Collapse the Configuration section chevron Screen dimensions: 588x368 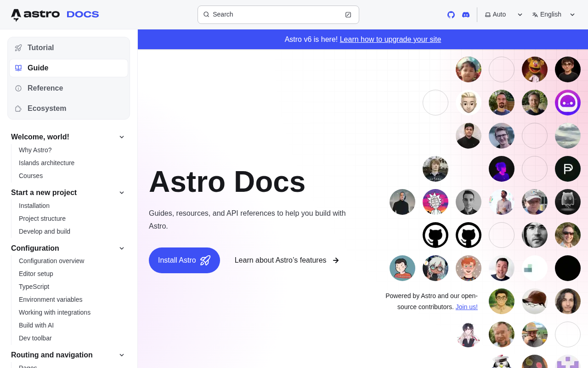click(122, 248)
